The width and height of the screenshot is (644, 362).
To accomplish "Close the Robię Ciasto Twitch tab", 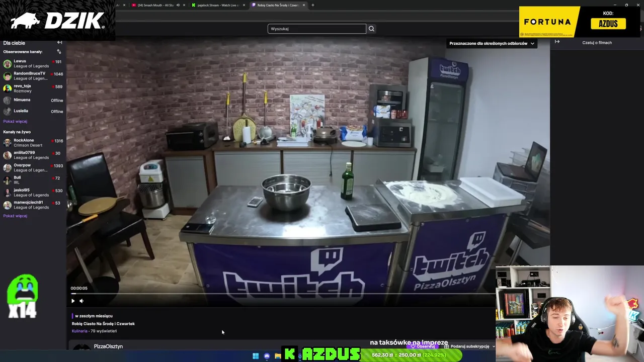I will (x=304, y=5).
